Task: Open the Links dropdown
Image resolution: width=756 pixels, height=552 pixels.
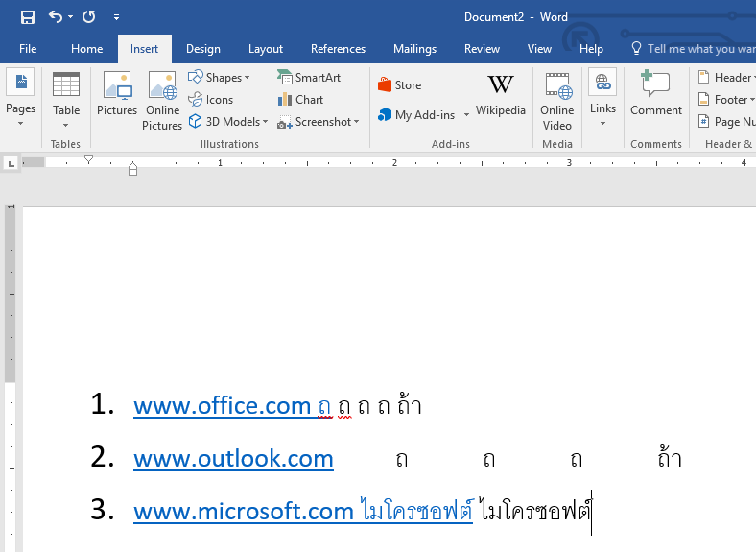Action: (602, 98)
